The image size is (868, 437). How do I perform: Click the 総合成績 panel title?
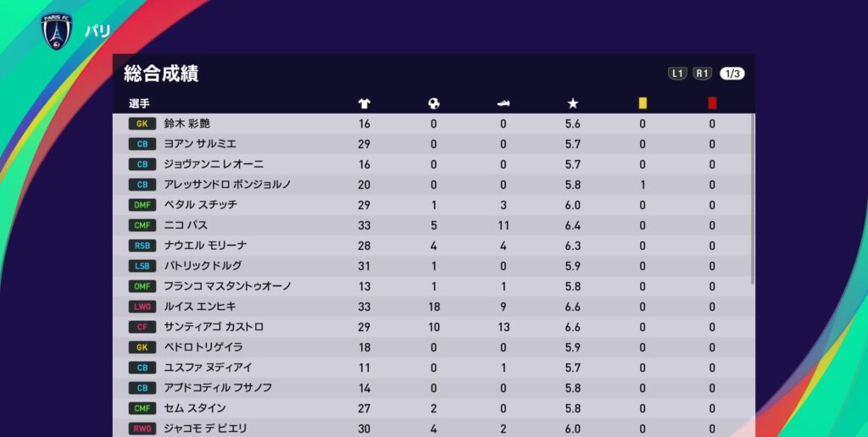pos(161,74)
